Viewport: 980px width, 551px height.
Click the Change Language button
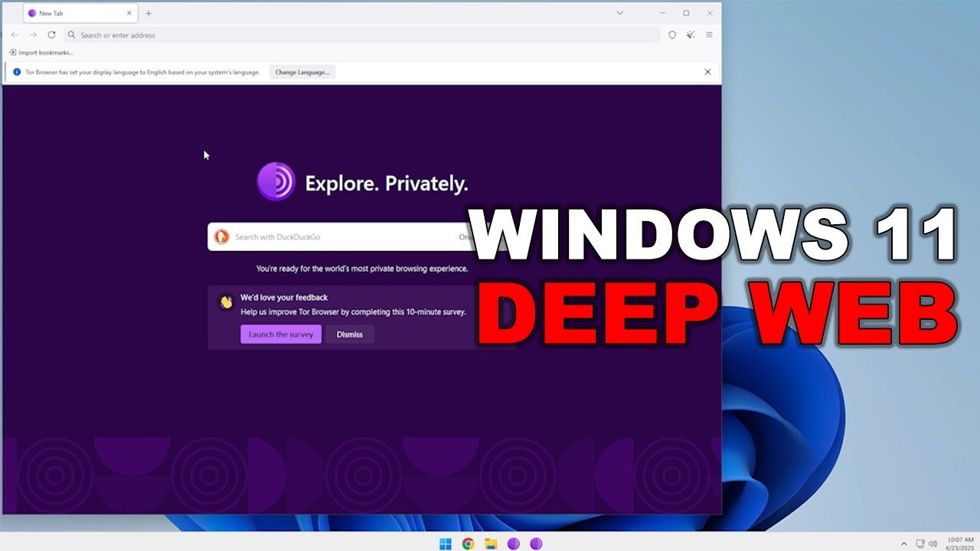[302, 72]
